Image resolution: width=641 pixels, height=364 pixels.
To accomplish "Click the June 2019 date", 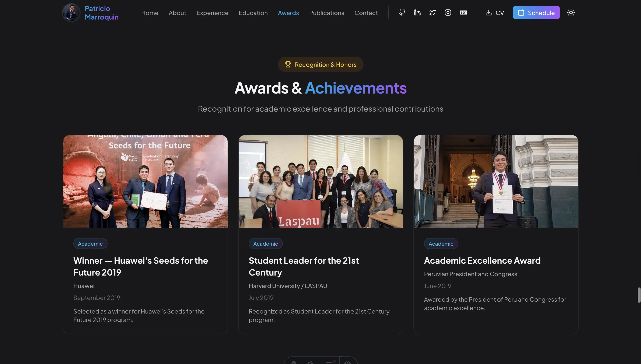I will pos(437,286).
